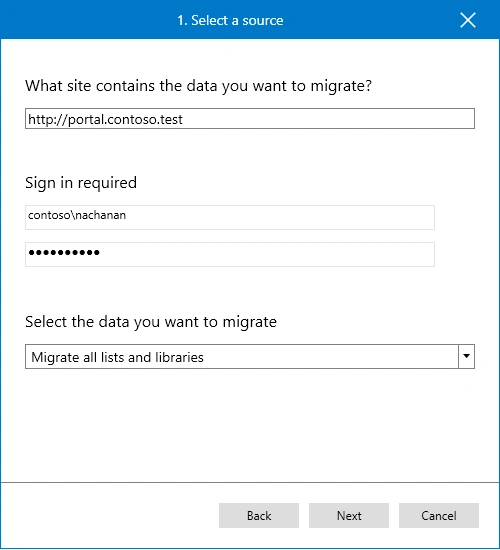Click the '1. Select a source' title

pyautogui.click(x=230, y=20)
